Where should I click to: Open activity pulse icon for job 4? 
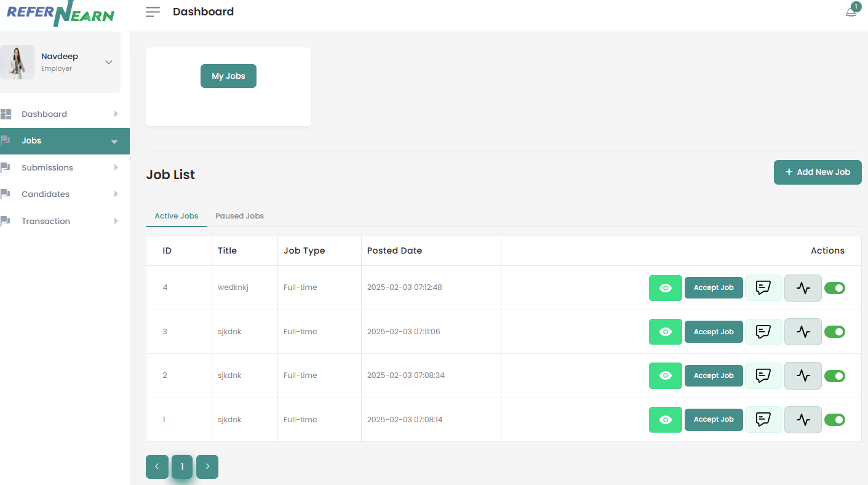(x=803, y=287)
